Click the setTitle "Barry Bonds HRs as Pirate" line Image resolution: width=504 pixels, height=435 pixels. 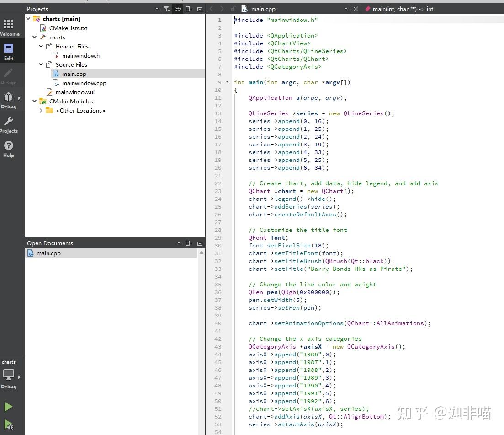[330, 269]
